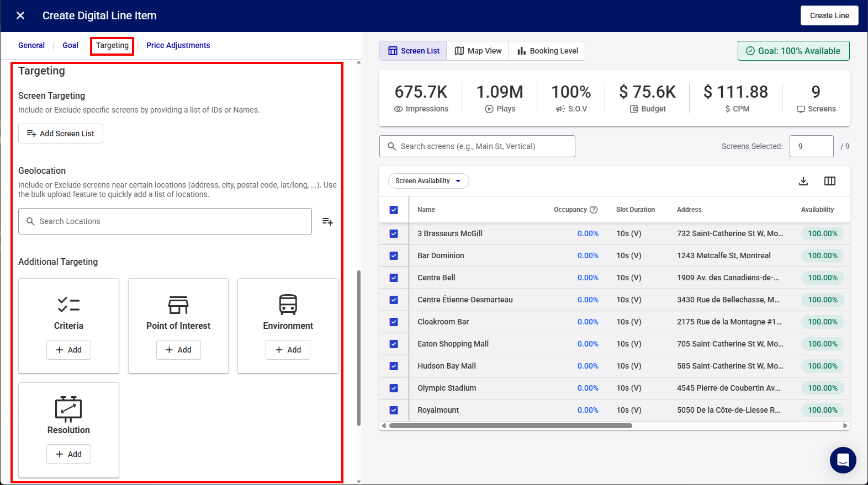868x485 pixels.
Task: Click the bulk upload locations icon
Action: pyautogui.click(x=327, y=221)
